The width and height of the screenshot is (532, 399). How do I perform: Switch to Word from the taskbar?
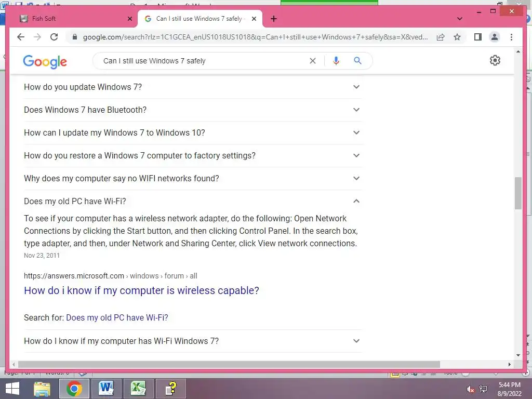(106, 389)
